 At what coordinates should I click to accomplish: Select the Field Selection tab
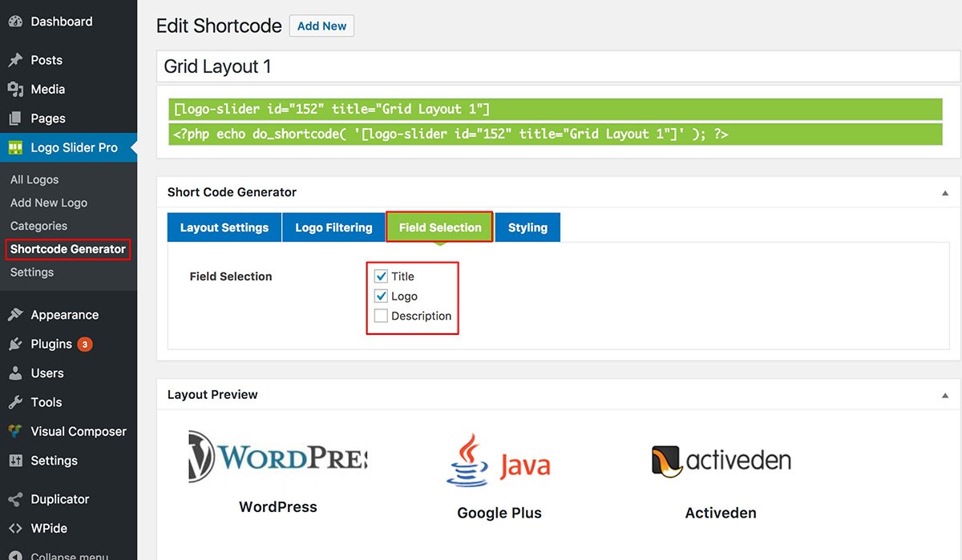pos(440,228)
